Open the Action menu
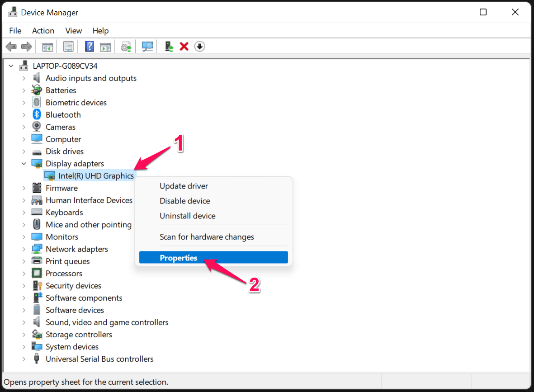 point(43,31)
